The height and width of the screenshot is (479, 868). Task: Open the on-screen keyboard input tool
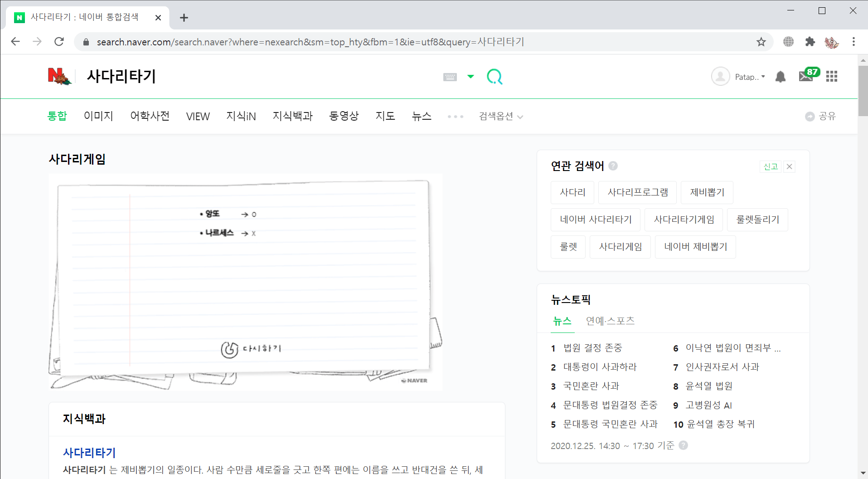point(450,77)
